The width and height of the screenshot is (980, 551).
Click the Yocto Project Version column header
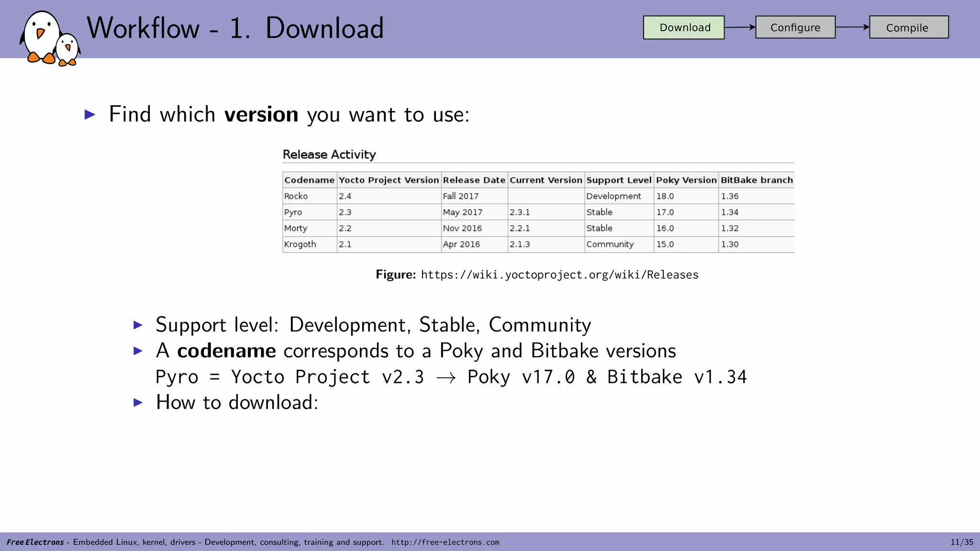coord(389,180)
